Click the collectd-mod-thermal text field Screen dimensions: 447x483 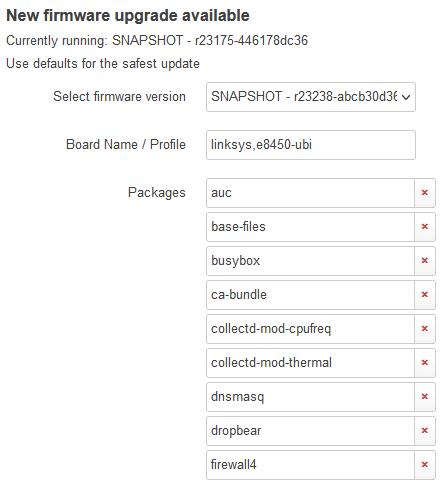[310, 363]
